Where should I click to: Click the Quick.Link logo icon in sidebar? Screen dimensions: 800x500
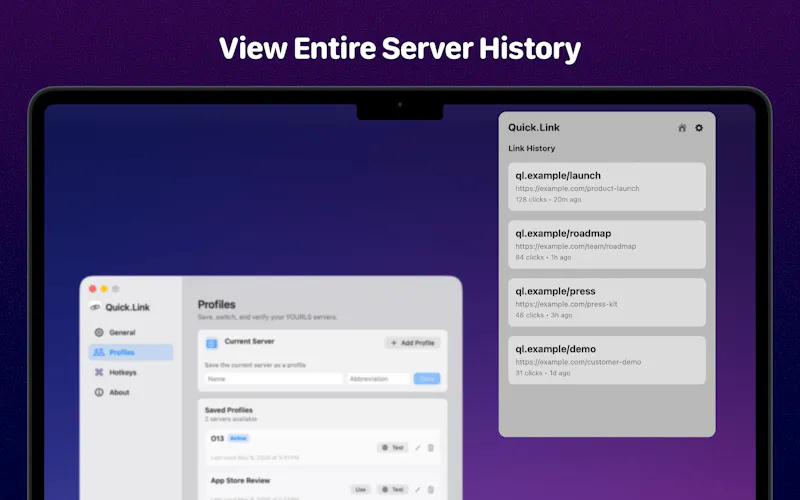click(94, 307)
